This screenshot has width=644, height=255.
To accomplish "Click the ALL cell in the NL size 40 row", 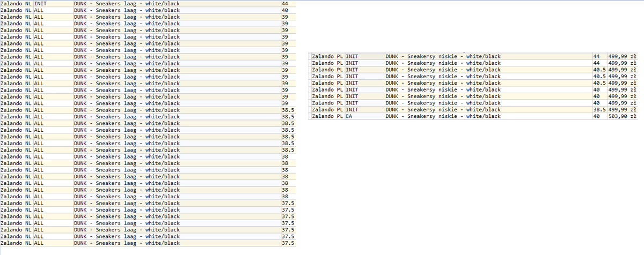I will click(53, 10).
